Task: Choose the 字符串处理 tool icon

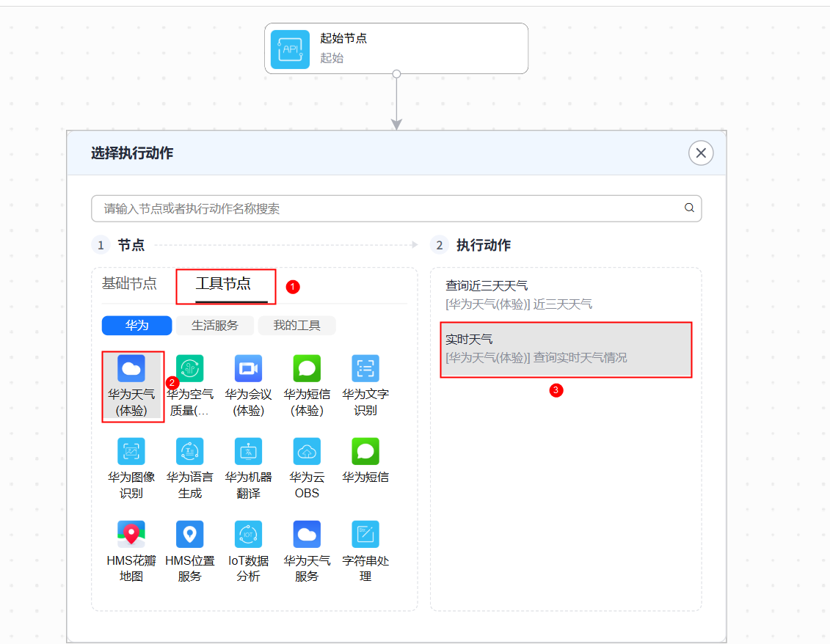Action: pos(365,535)
